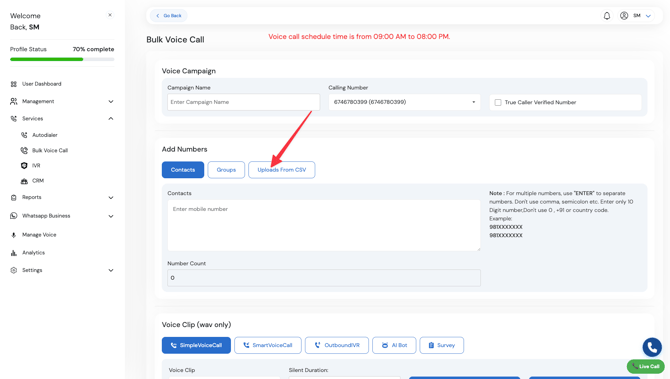Open the notifications bell
The height and width of the screenshot is (379, 670).
(607, 16)
